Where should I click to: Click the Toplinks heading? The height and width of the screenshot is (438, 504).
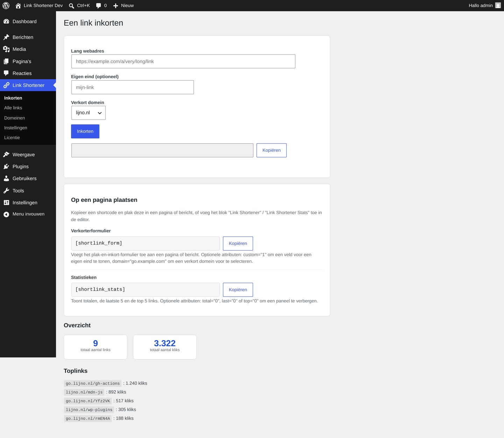coord(76,371)
